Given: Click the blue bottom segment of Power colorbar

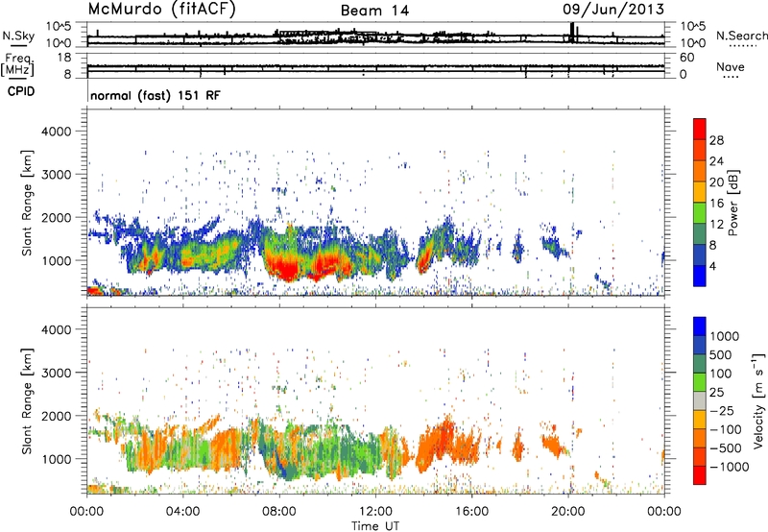Looking at the screenshot, I should click(700, 276).
